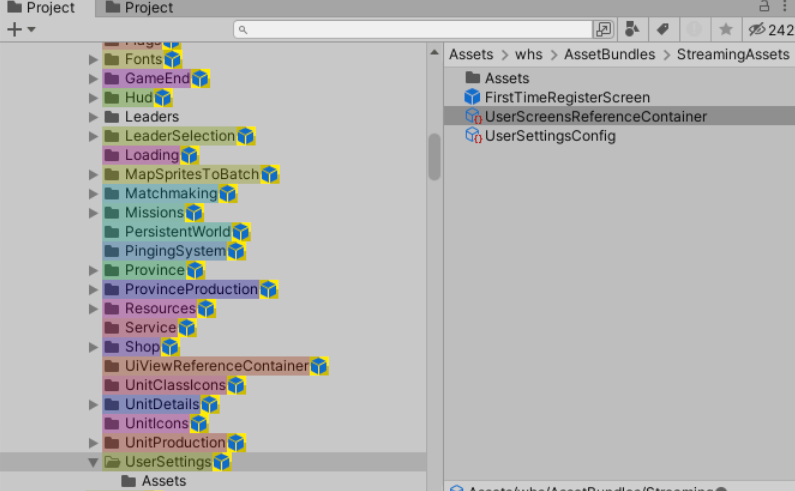Viewport: 795px width, 491px height.
Task: Click the FirstTimeRegisterScreen prefab icon
Action: (x=473, y=97)
